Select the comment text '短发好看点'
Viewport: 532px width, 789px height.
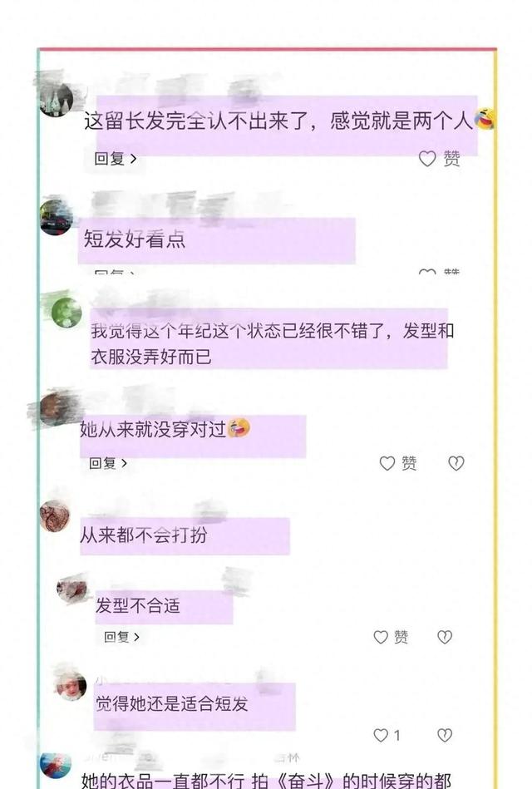[135, 239]
